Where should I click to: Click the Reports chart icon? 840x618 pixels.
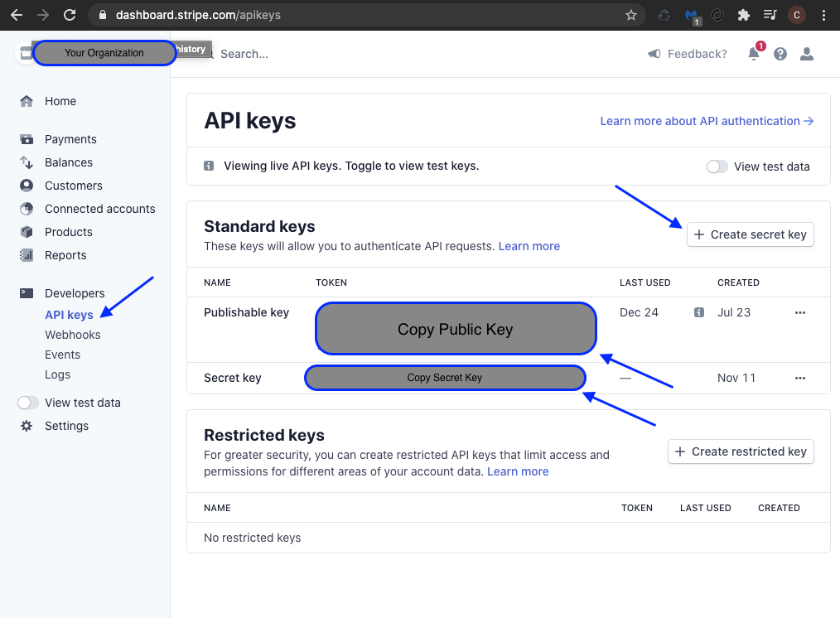(27, 255)
